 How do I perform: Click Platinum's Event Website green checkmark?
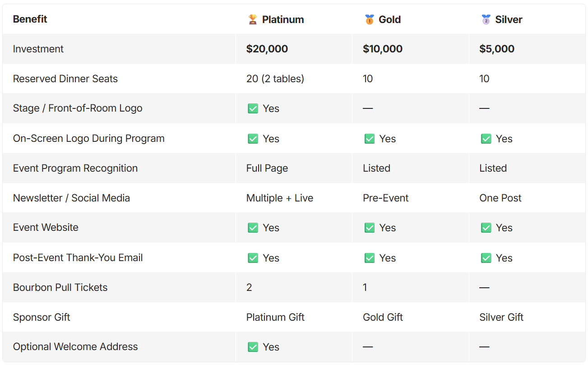pos(253,228)
